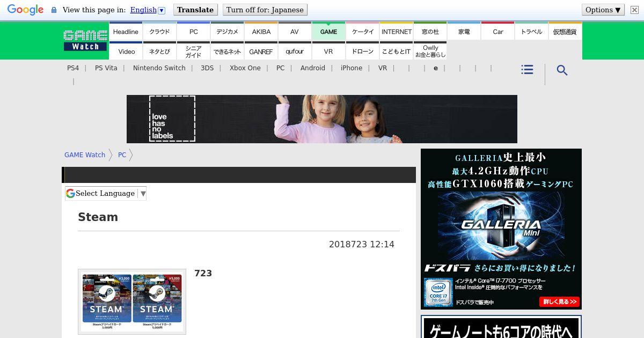Open the デジカメ tab
This screenshot has width=644, height=338.
(228, 32)
